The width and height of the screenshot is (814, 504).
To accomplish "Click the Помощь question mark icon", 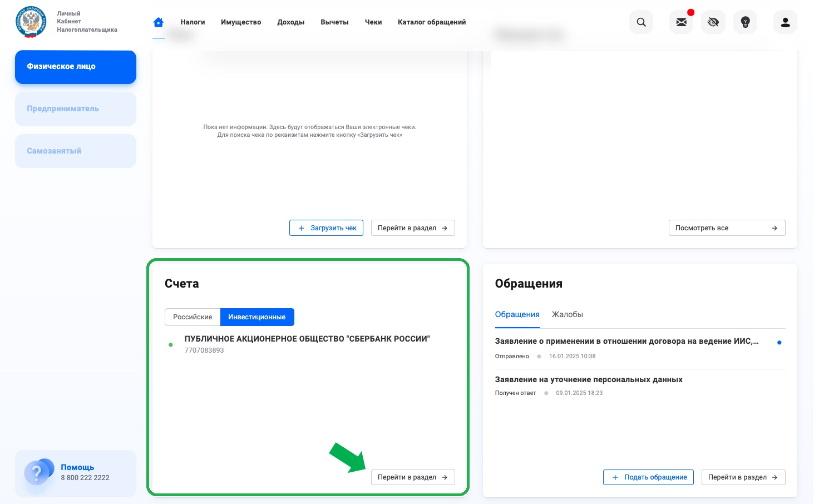I will point(37,473).
